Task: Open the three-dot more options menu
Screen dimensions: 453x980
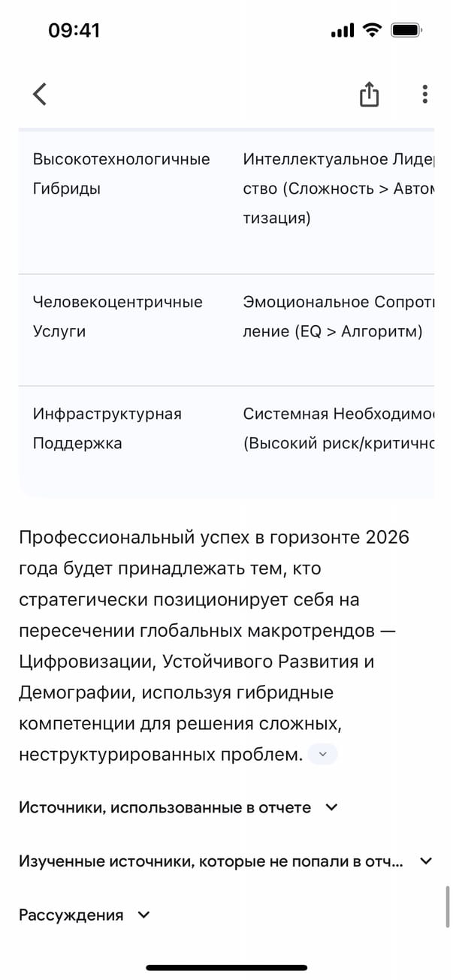Action: pyautogui.click(x=424, y=95)
